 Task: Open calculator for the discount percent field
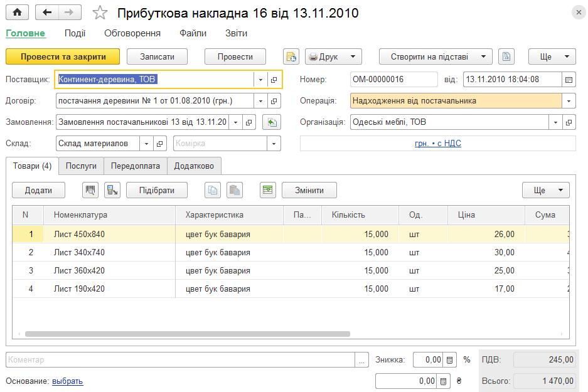point(449,360)
